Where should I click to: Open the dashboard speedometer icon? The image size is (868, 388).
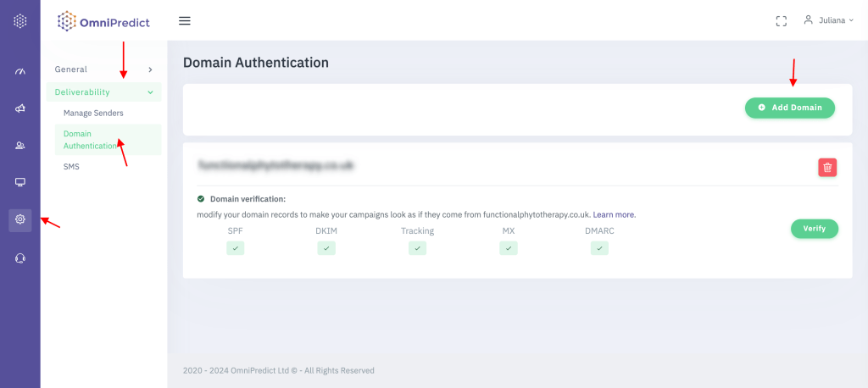pos(20,71)
